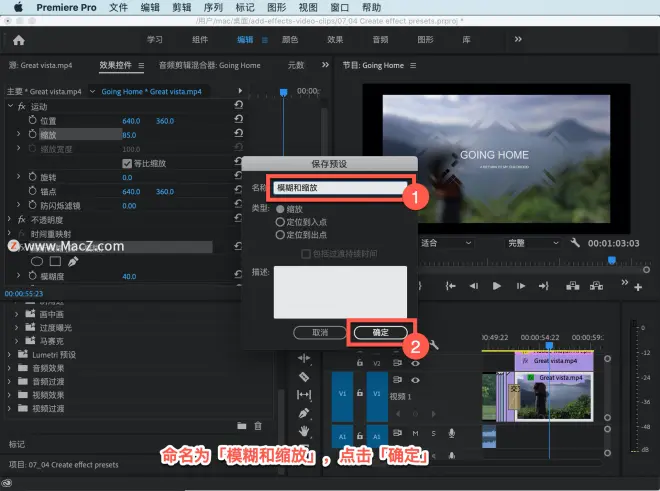
Task: Open the 文件 menu
Action: (x=118, y=8)
